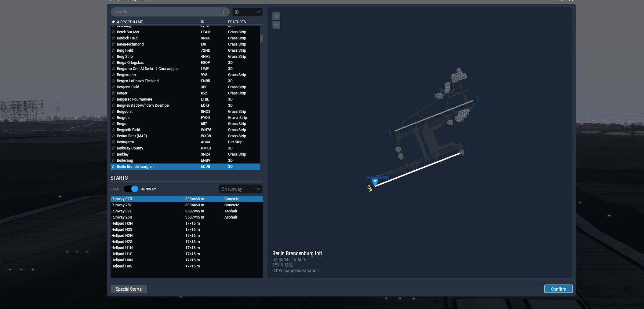Select Helipad H0S start
The image size is (644, 309).
point(186,266)
